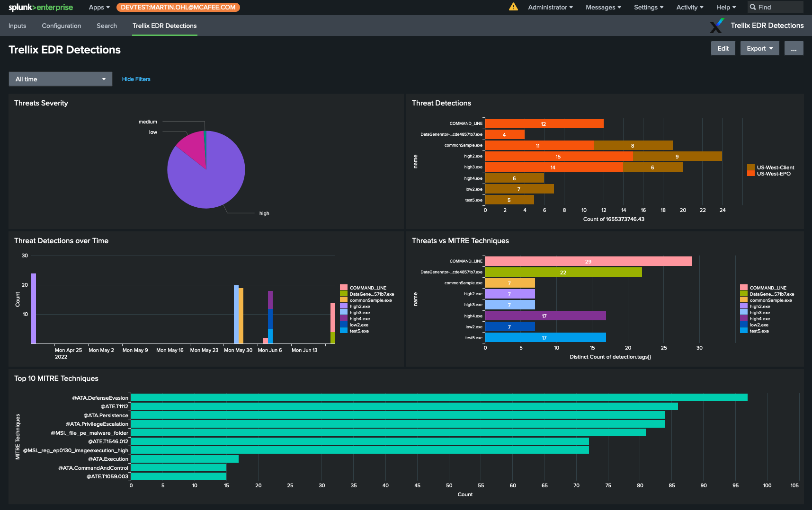Select the pink COMMAND_LINE color swatch in the legend
The image size is (812, 510).
tap(743, 287)
